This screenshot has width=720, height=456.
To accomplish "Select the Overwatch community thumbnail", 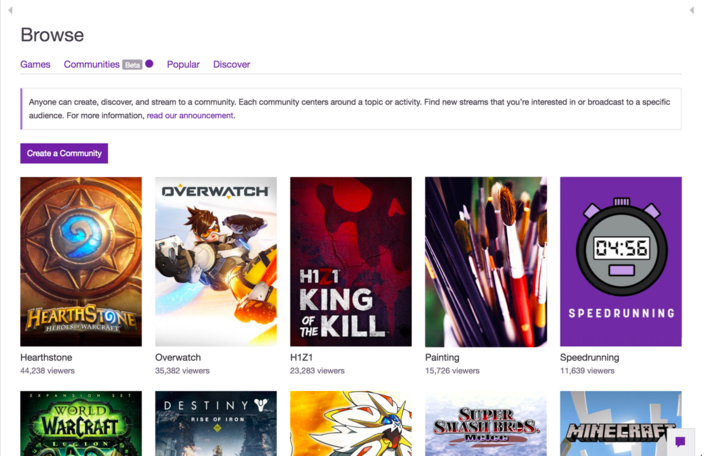I will (215, 261).
